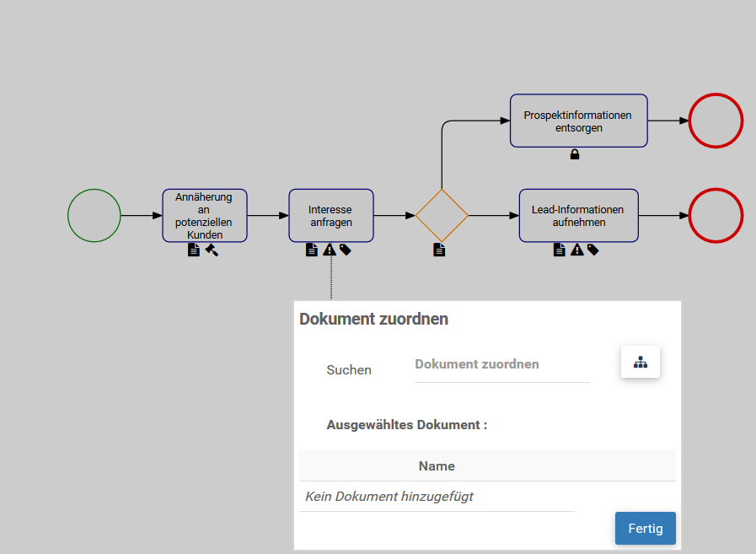This screenshot has height=554, width=756.
Task: Open the hierarchy tree browser button
Action: point(641,362)
